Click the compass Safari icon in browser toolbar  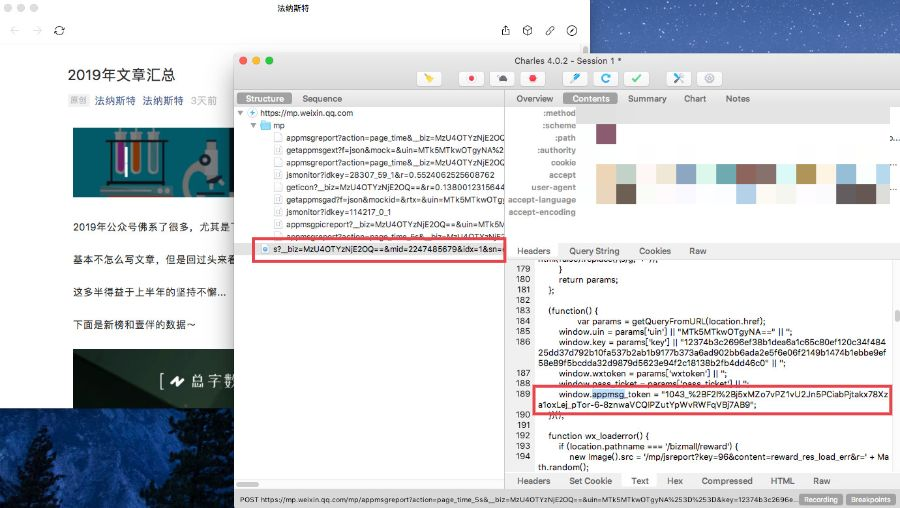pos(572,30)
